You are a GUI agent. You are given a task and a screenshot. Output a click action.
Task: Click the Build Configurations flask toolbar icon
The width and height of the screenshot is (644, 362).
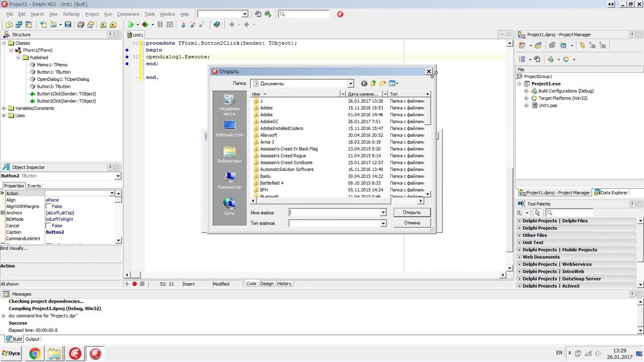(551, 59)
